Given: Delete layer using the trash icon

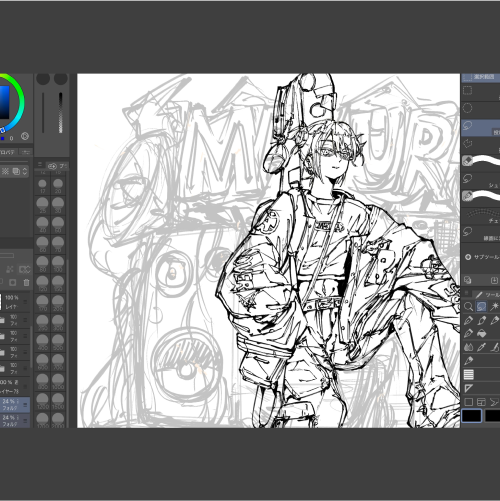Looking at the screenshot, I should [x=26, y=283].
